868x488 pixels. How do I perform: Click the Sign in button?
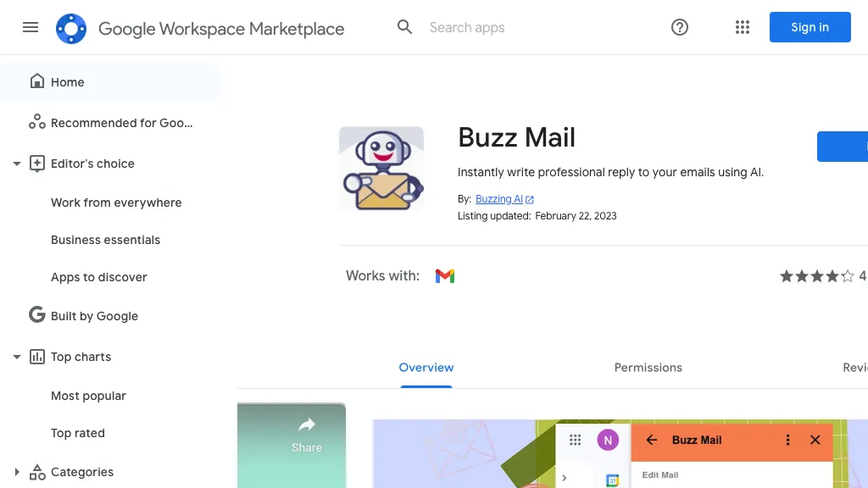click(810, 27)
